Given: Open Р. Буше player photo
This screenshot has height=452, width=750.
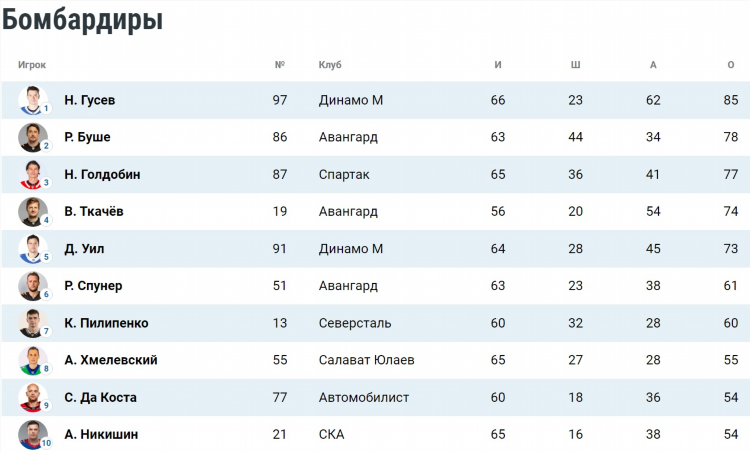Looking at the screenshot, I should coord(33,138).
